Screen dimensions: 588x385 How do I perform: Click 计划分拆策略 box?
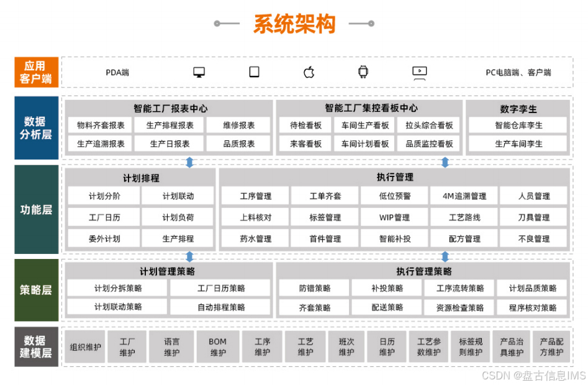pyautogui.click(x=118, y=288)
